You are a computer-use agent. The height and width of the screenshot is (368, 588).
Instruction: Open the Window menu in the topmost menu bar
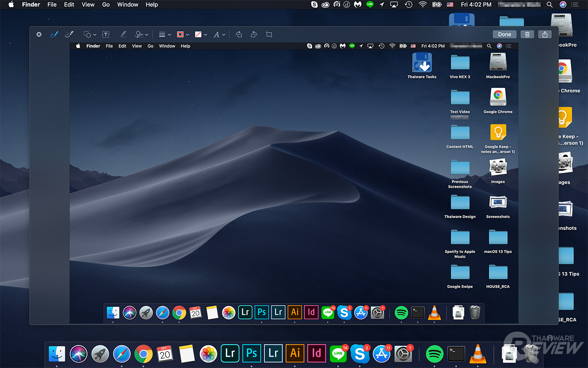point(128,5)
